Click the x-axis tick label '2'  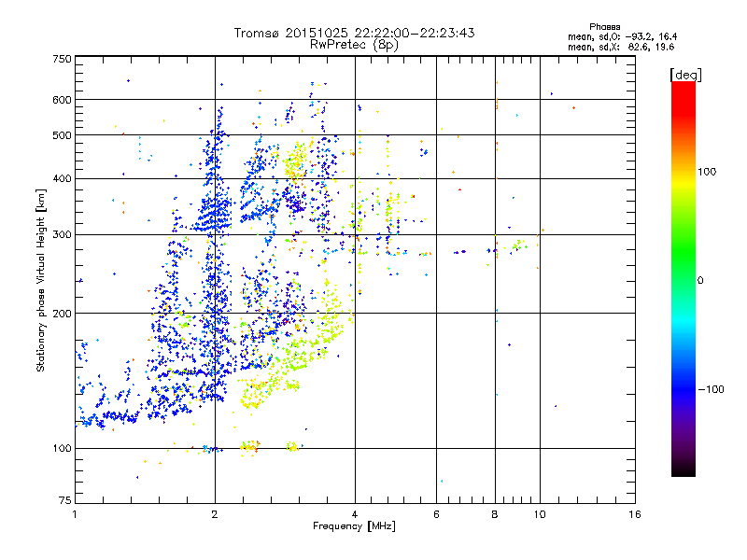coord(215,514)
